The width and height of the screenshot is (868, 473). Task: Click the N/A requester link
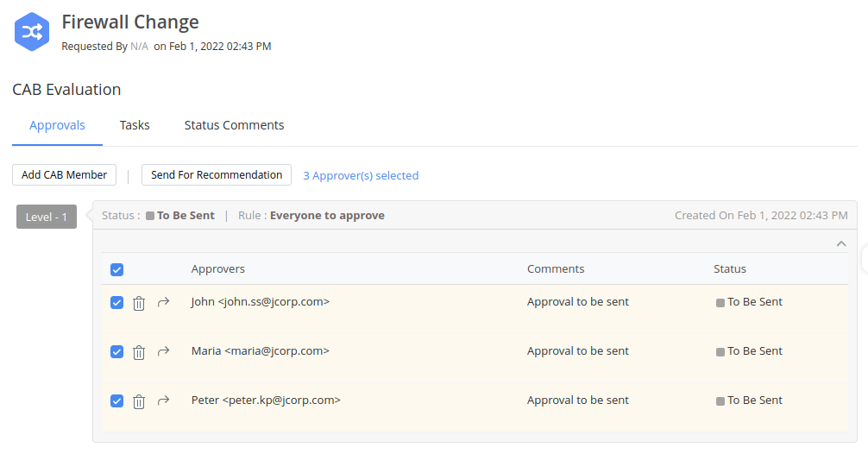click(139, 47)
